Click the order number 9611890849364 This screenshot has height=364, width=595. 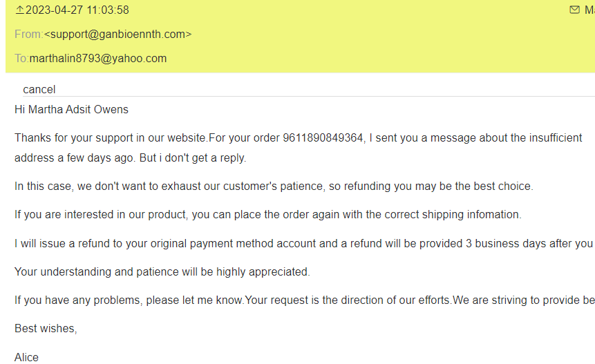323,138
